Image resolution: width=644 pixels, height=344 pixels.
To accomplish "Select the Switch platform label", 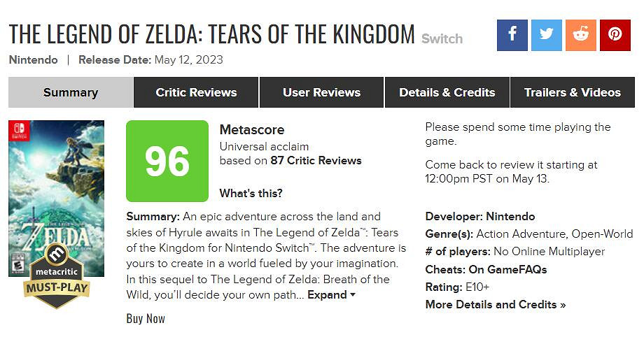I will pyautogui.click(x=442, y=39).
